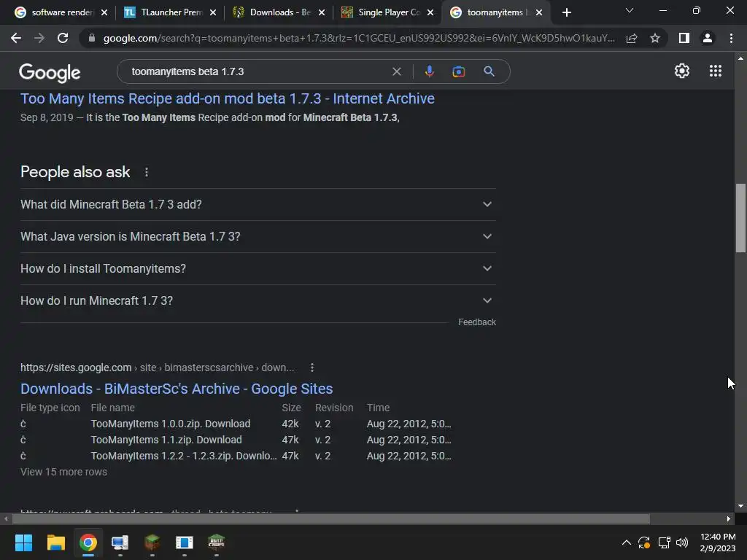Clear the Google search box text
This screenshot has width=747, height=560.
[396, 71]
